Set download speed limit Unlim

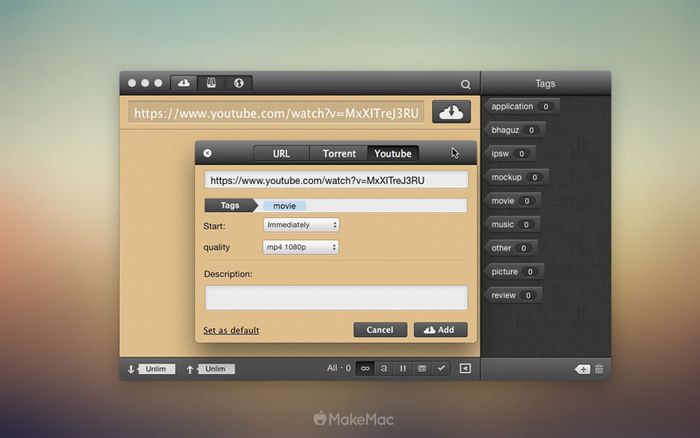pyautogui.click(x=156, y=369)
